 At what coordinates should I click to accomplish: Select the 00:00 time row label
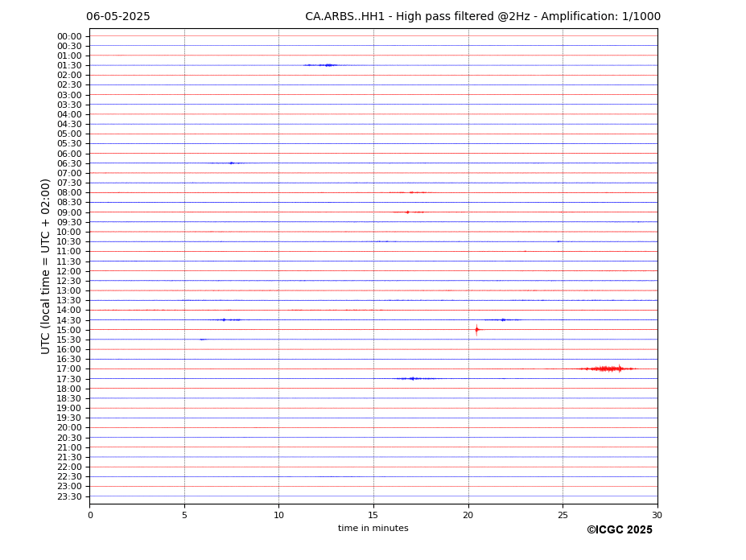[69, 37]
